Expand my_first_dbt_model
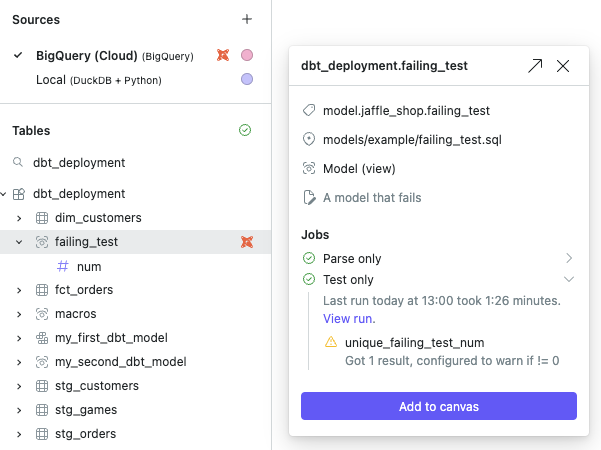This screenshot has width=601, height=450. coord(19,338)
